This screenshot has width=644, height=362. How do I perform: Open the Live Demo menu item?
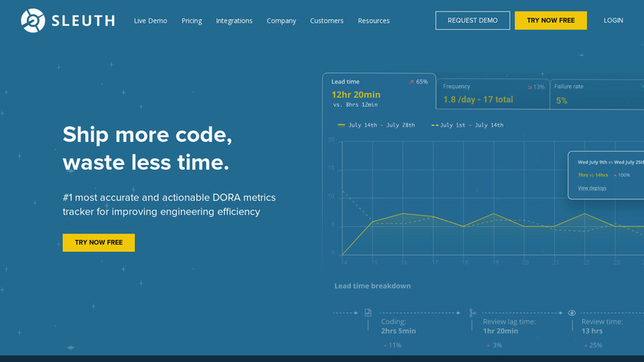[150, 21]
